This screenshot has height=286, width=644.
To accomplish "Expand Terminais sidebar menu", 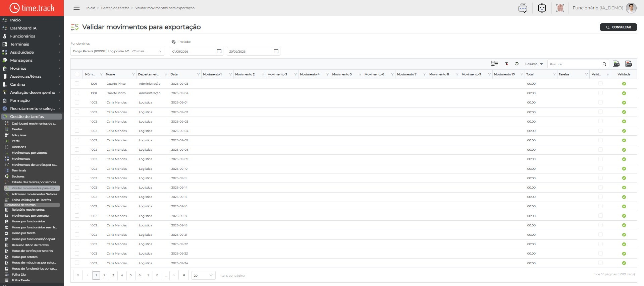I will point(32,44).
